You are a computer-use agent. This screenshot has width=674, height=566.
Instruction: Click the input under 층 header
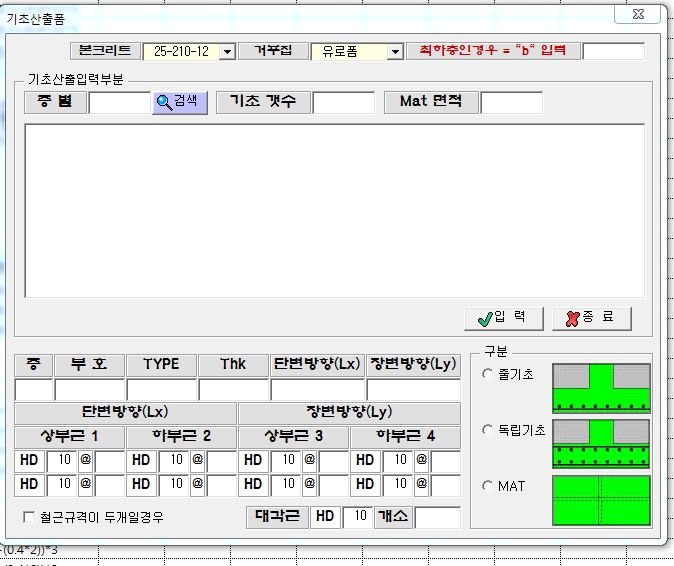[34, 390]
